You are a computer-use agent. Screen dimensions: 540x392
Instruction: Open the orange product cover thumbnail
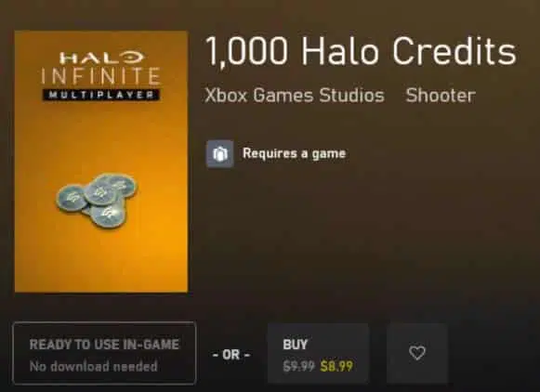(101, 162)
